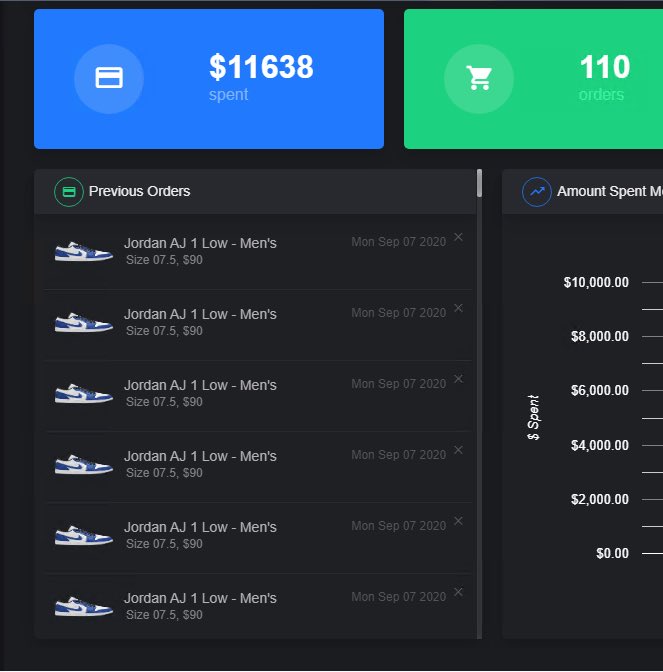Click the fourth order's sneaker thumbnail
Image resolution: width=663 pixels, height=672 pixels.
click(x=84, y=465)
